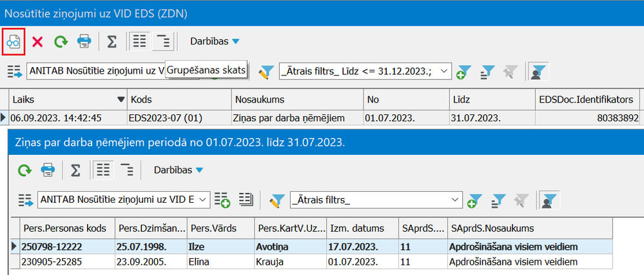
Task: Click the 17.07.2023. change date cell
Action: pos(363,247)
